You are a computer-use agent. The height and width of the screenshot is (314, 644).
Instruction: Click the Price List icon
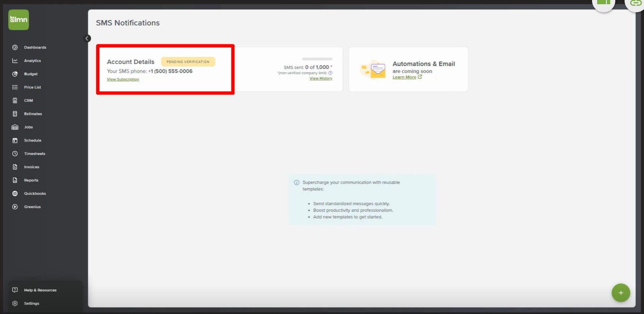[x=15, y=87]
